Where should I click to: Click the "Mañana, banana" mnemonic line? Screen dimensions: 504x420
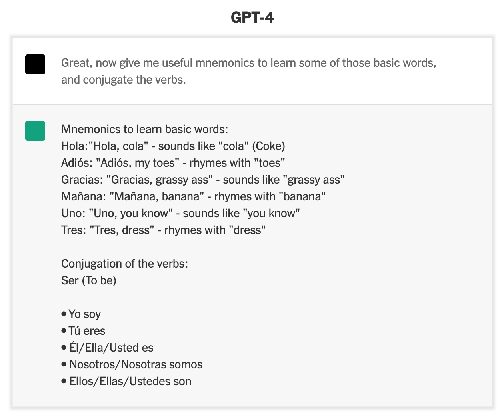click(193, 196)
